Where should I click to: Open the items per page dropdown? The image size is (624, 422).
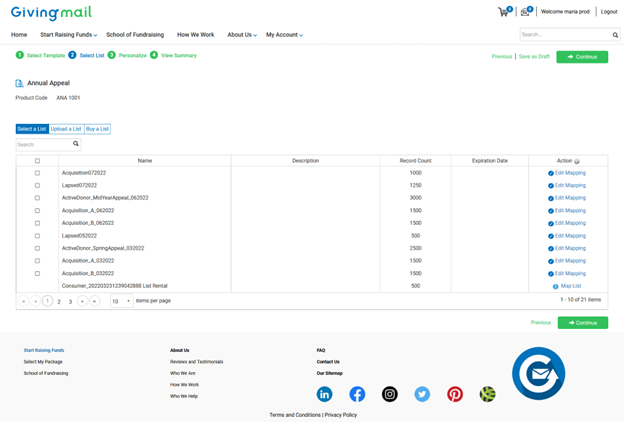[x=121, y=301]
